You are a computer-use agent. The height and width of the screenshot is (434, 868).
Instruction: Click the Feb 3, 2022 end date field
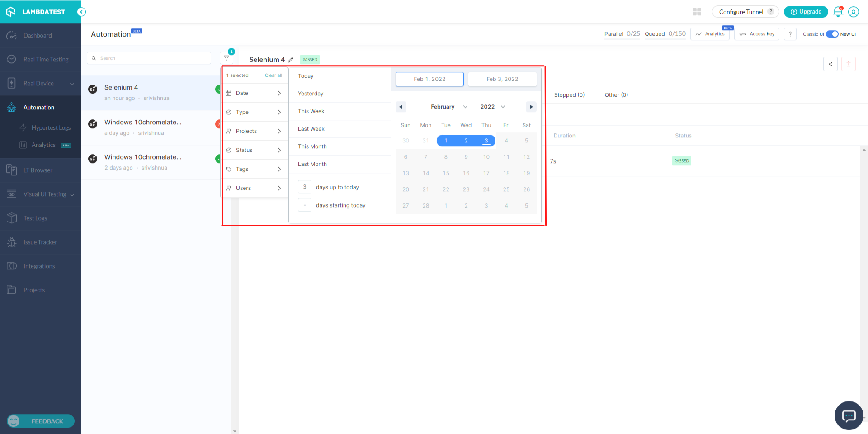pos(502,79)
